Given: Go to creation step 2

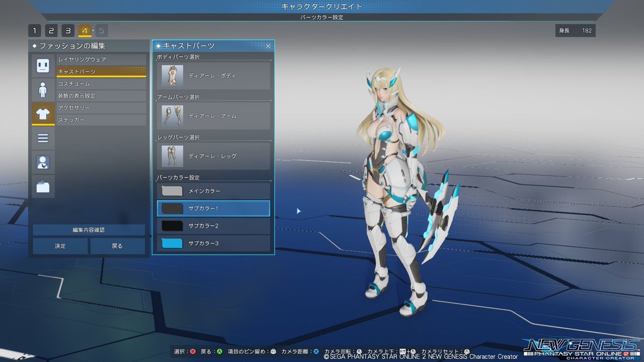Looking at the screenshot, I should [x=52, y=31].
